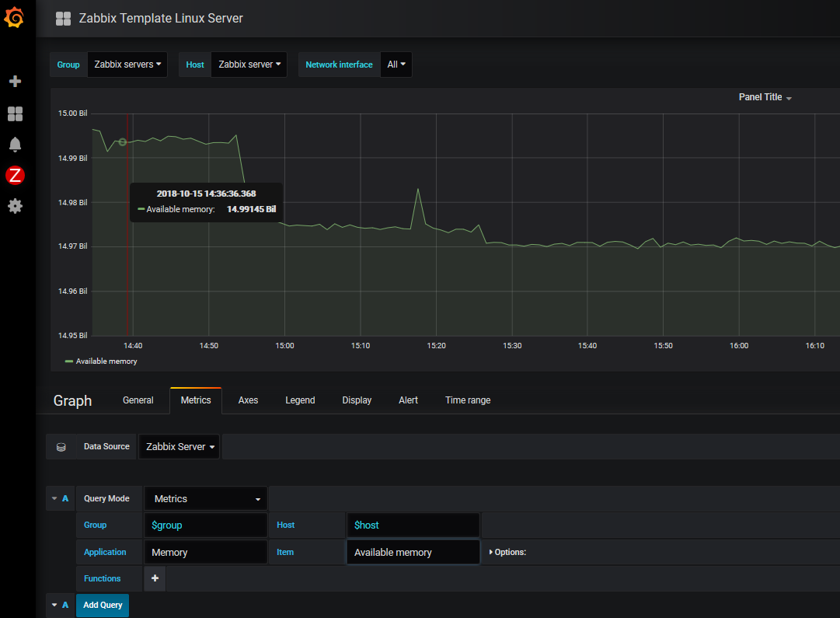Image resolution: width=840 pixels, height=618 pixels.
Task: Open the Create plus menu in sidebar
Action: 15,82
